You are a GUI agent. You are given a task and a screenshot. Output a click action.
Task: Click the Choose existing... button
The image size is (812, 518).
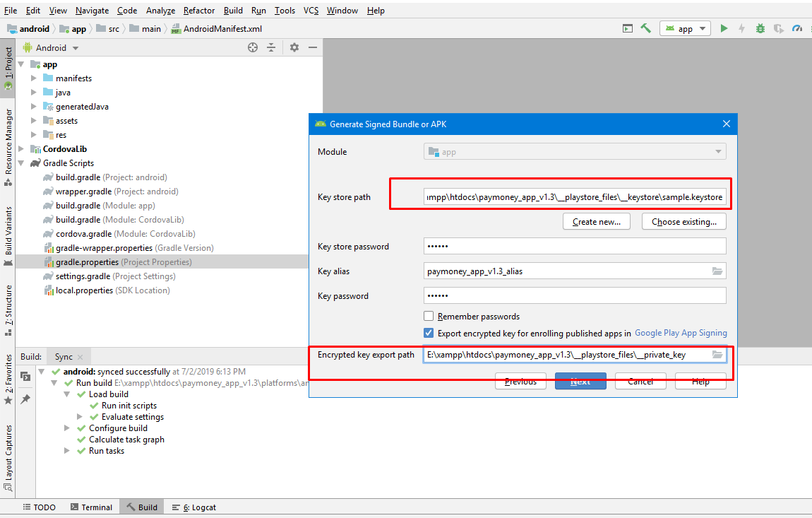683,222
